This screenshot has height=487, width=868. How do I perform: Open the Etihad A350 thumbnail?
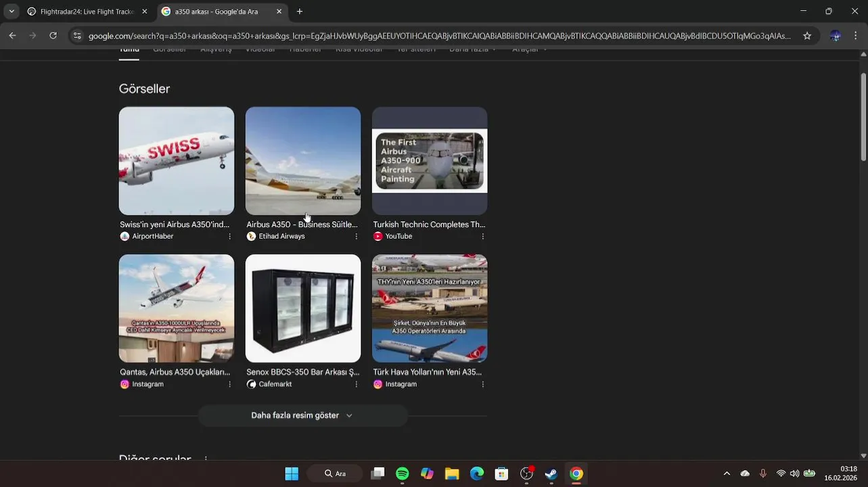tap(303, 161)
